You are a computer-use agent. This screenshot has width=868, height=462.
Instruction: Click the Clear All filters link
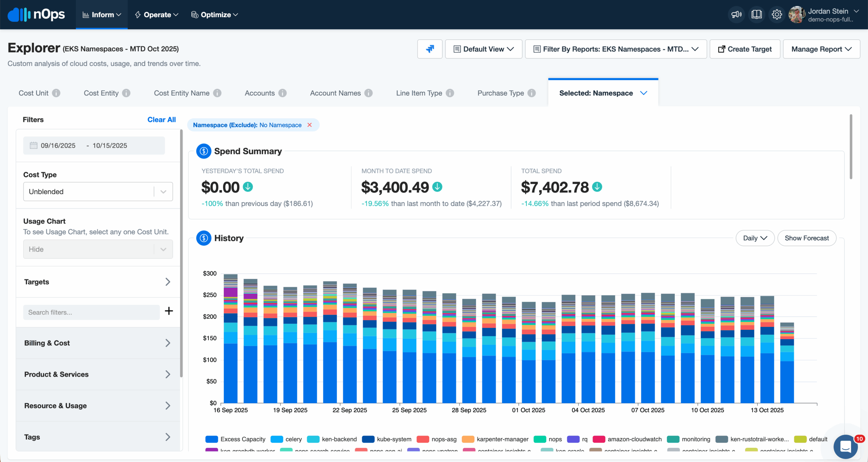161,120
